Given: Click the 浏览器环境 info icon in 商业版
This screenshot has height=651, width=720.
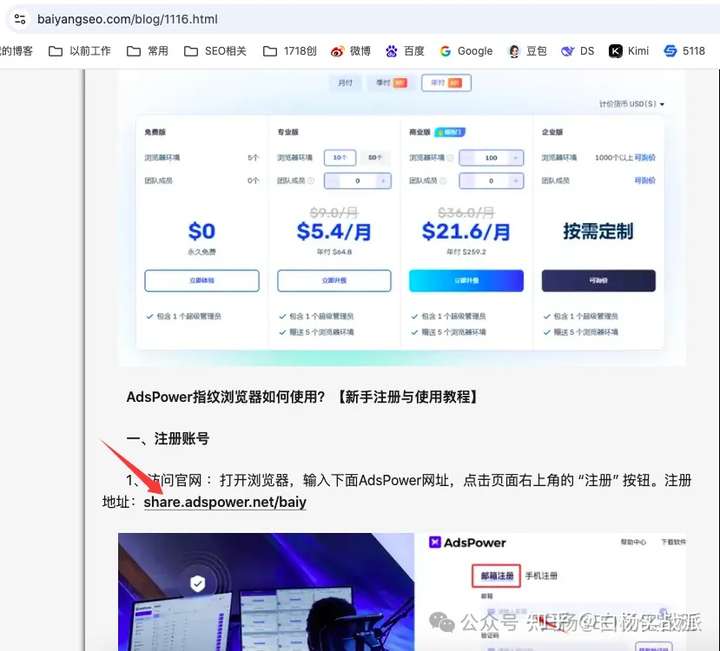Looking at the screenshot, I should (x=450, y=158).
